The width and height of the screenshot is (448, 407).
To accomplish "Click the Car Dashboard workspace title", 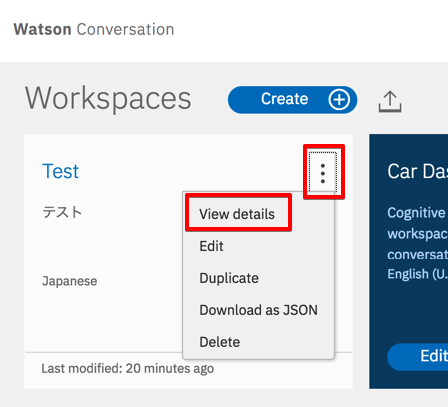I will [417, 171].
